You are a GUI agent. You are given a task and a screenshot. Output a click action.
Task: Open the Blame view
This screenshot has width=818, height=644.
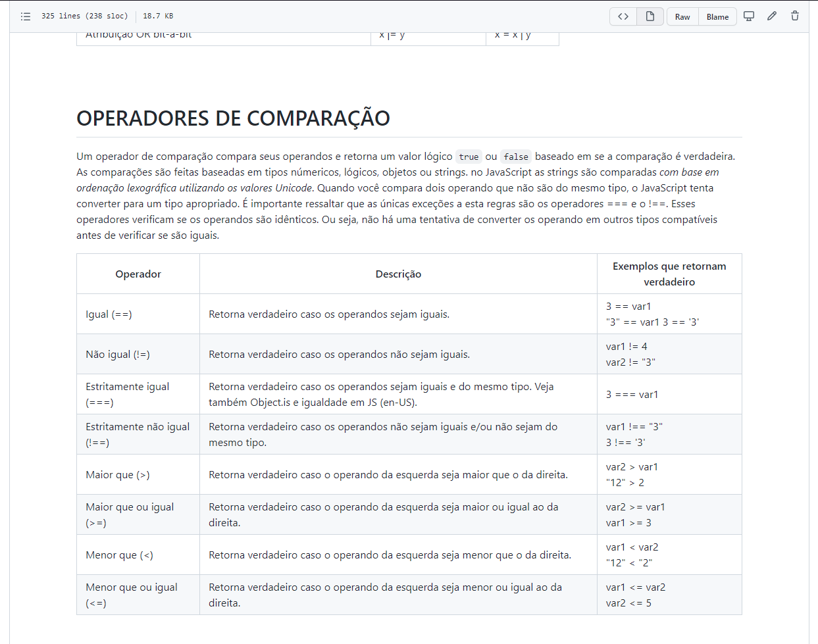tap(717, 16)
